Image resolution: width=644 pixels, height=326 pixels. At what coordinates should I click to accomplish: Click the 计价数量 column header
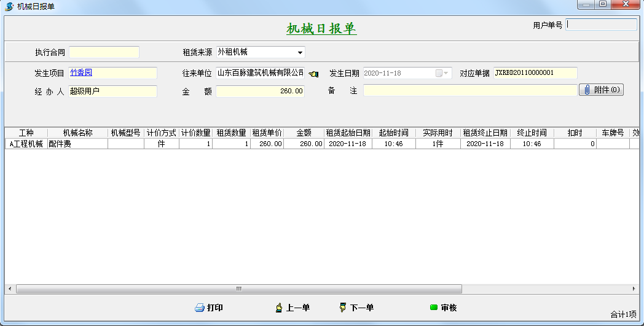coord(196,133)
